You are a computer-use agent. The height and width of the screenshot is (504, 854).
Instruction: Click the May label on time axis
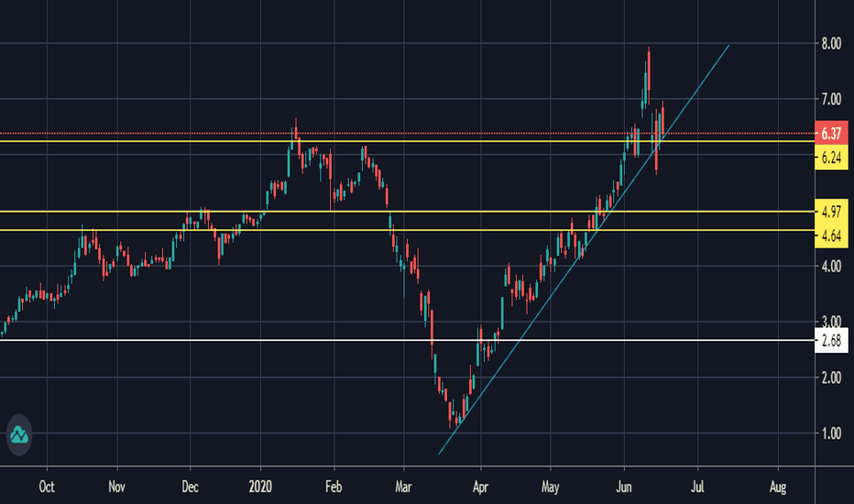(x=551, y=487)
